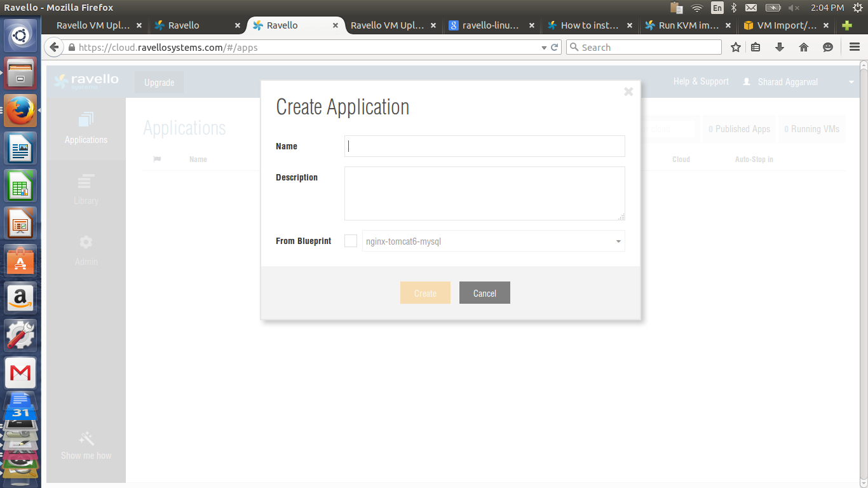Viewport: 868px width, 488px height.
Task: Open the Admin gear section
Action: 86,250
